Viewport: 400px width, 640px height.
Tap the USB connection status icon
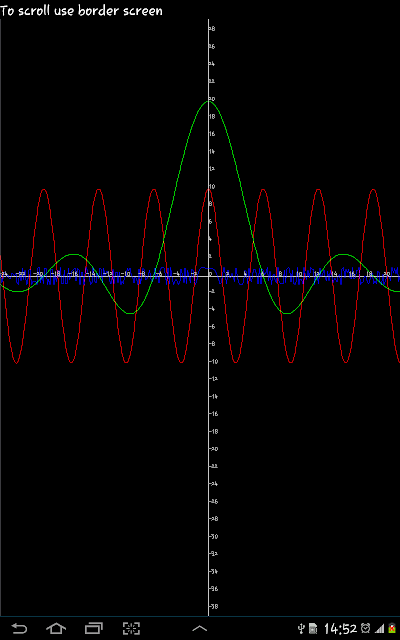[302, 629]
